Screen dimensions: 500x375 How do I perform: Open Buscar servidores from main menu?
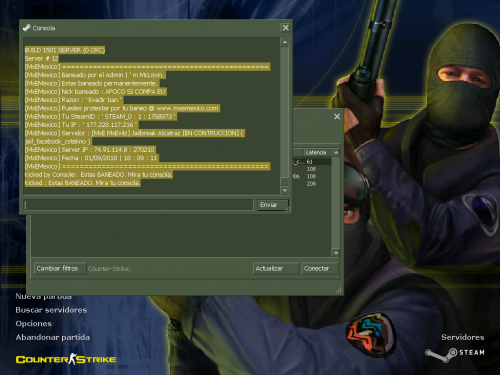click(x=51, y=310)
